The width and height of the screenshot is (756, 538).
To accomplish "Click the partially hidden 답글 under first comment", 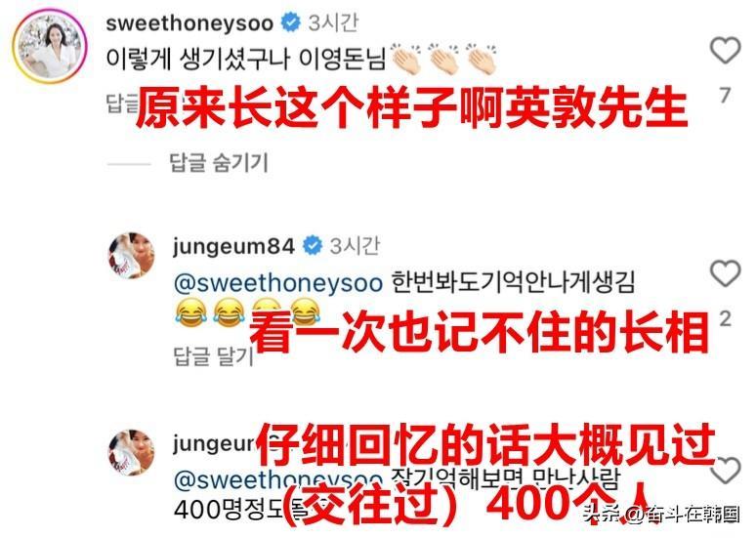I will click(x=121, y=103).
